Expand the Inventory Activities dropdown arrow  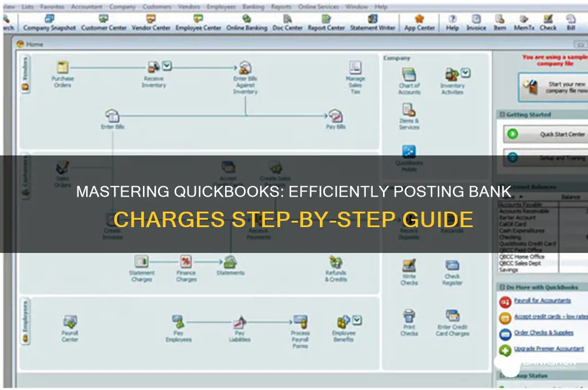(x=466, y=72)
